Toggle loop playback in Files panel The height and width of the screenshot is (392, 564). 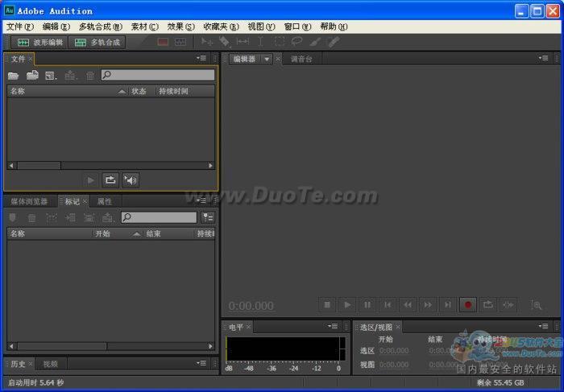110,180
